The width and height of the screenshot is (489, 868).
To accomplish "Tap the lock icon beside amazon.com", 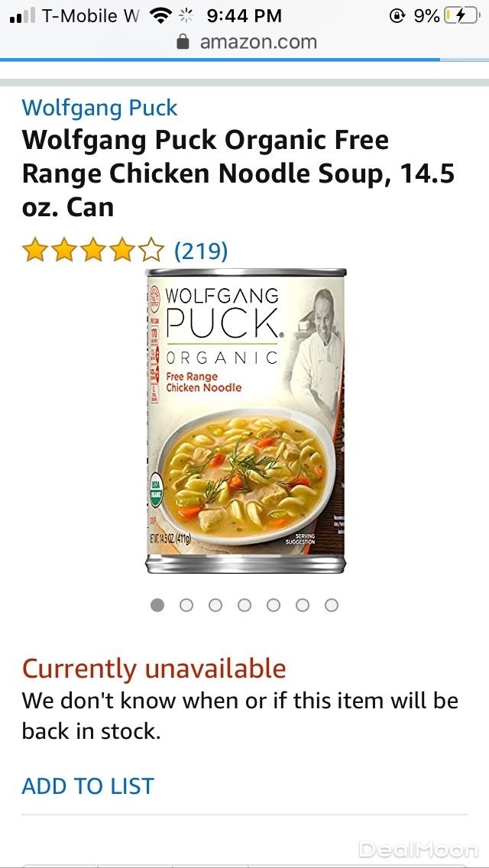I will click(x=183, y=41).
